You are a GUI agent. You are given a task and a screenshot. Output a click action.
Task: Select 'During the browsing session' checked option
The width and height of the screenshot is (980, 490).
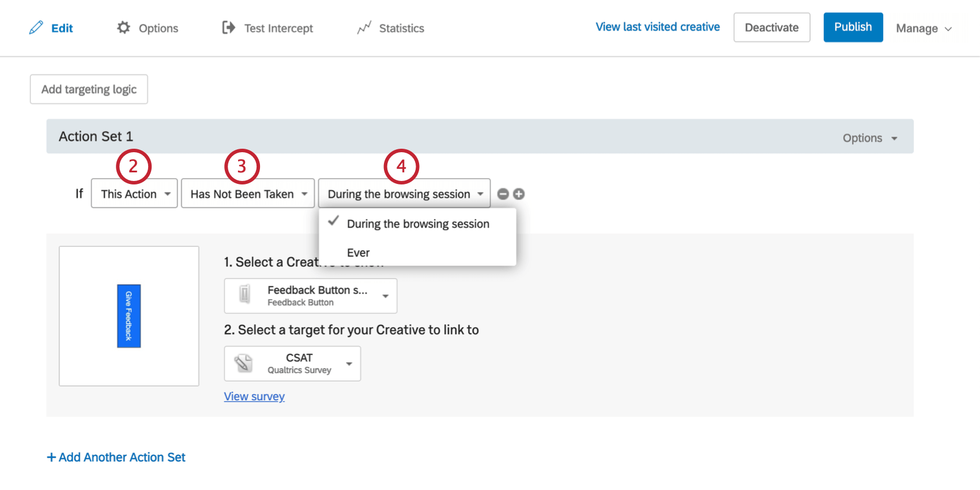tap(417, 224)
